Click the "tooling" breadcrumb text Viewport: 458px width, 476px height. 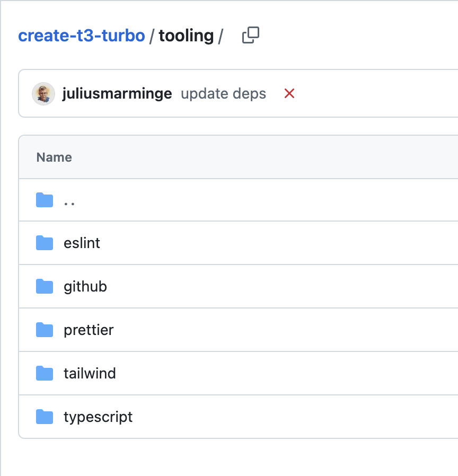click(187, 36)
